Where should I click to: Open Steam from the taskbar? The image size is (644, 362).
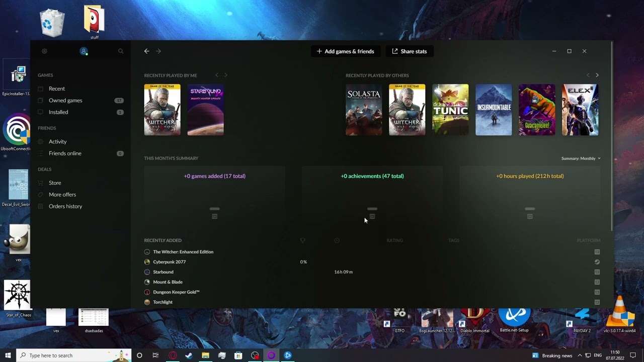(189, 355)
